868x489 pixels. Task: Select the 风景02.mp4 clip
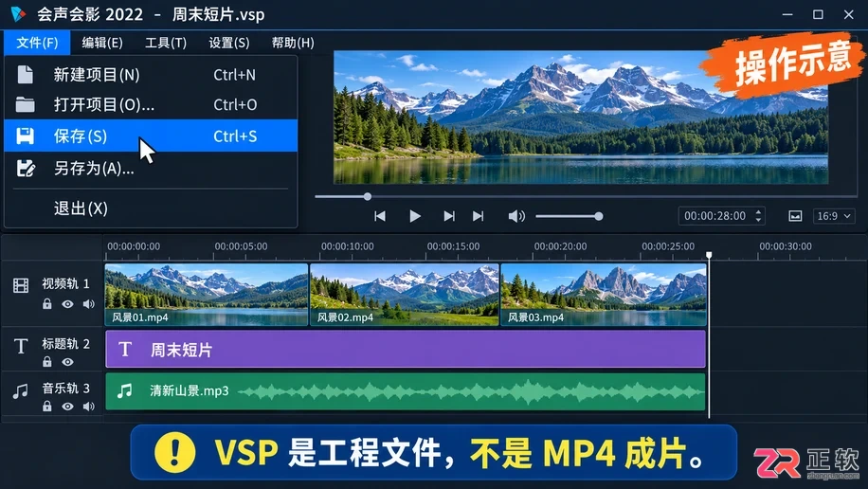pyautogui.click(x=405, y=295)
